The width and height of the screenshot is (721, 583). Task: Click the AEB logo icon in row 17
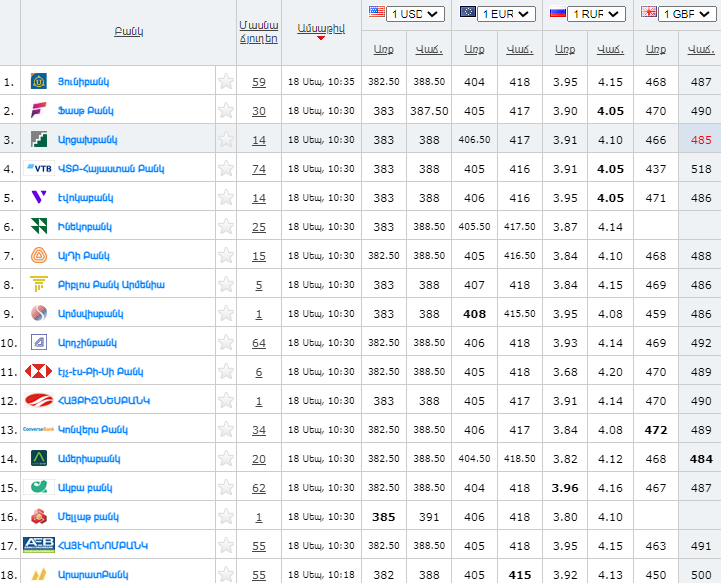pos(39,545)
